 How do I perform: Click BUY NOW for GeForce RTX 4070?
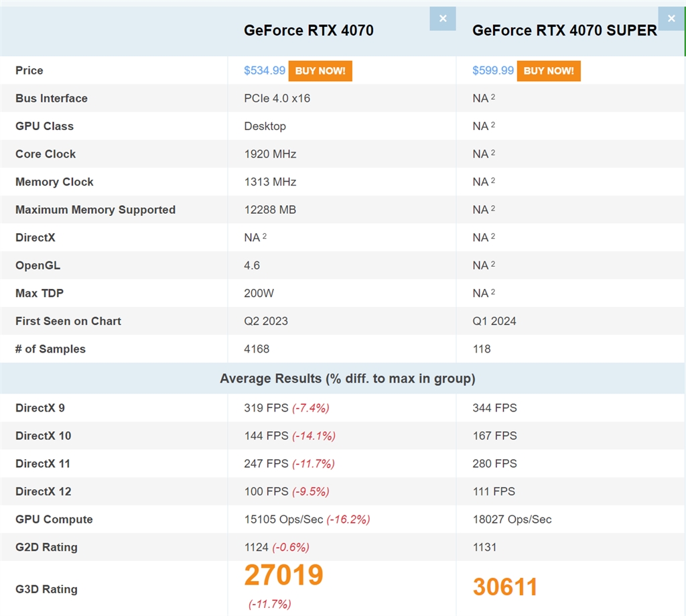pyautogui.click(x=320, y=71)
